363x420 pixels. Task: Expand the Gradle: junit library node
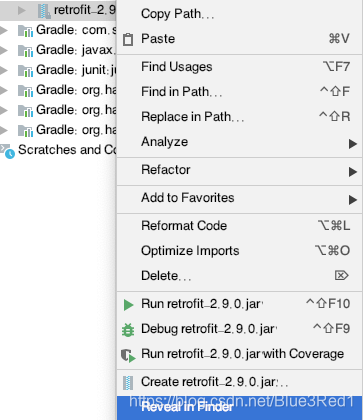[3, 70]
